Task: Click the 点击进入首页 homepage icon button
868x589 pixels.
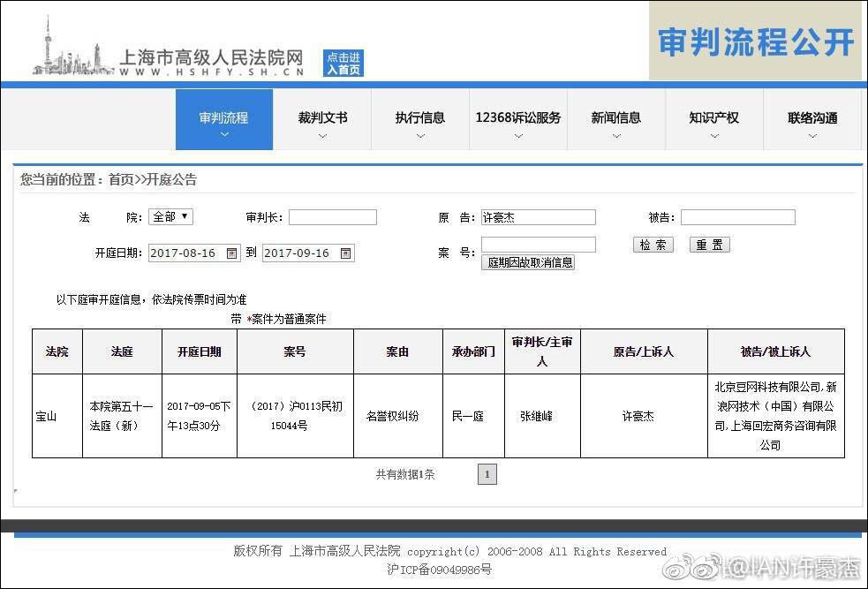Action: 343,62
